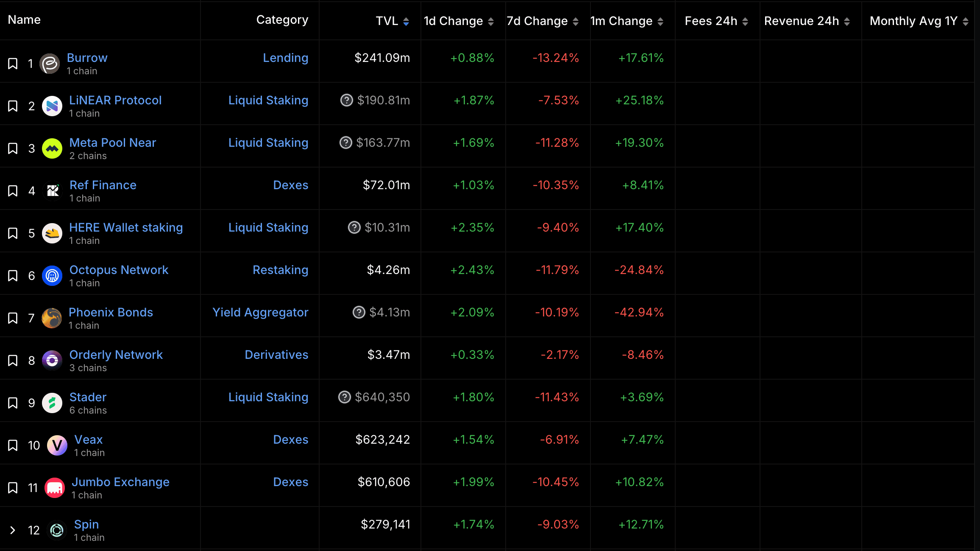Bookmark the Burrow row
The width and height of the screenshot is (980, 551).
tap(13, 64)
